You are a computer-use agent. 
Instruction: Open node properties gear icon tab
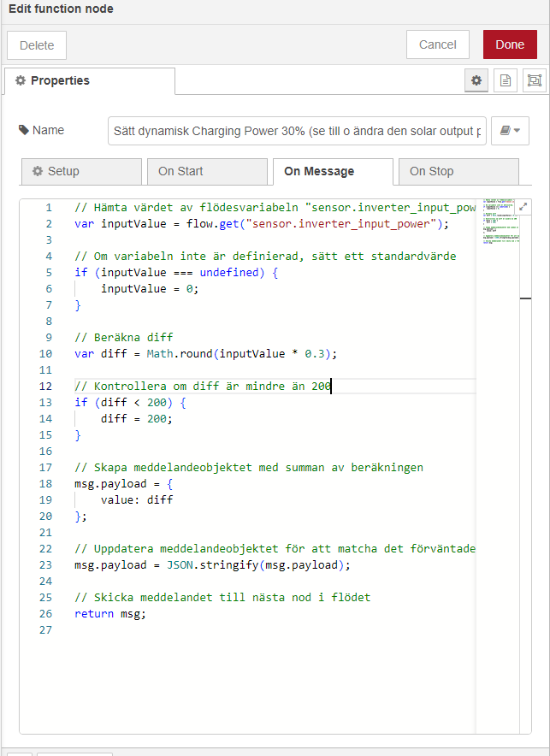click(476, 80)
